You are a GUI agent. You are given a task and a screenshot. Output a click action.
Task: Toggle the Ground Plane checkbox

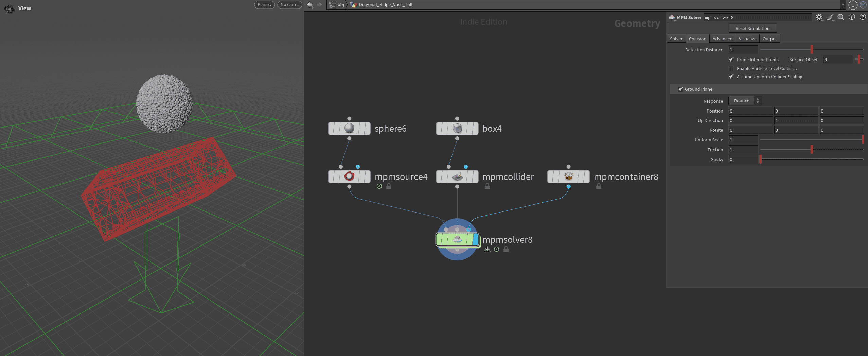(680, 89)
